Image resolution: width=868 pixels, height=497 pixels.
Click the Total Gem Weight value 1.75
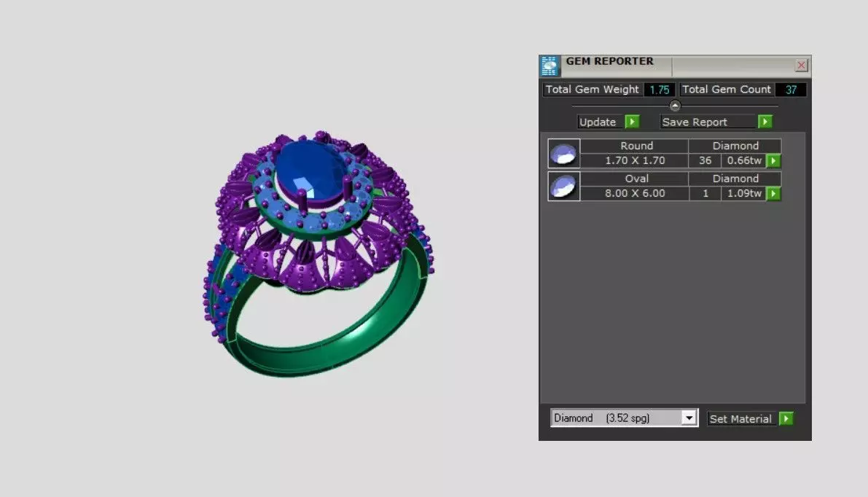(660, 90)
